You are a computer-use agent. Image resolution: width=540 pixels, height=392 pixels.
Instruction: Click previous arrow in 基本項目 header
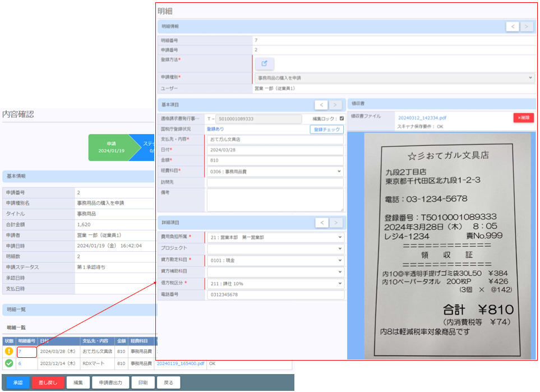321,105
